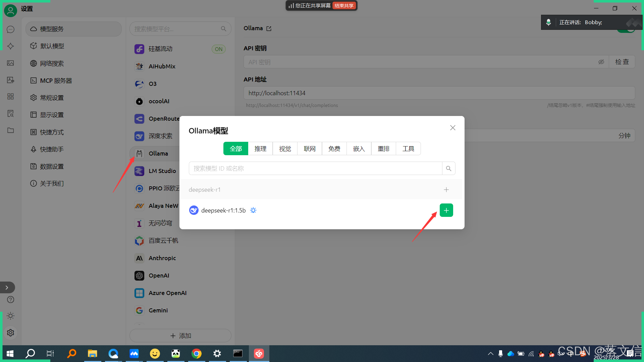
Task: Switch theme with sun icon
Action: point(10,316)
